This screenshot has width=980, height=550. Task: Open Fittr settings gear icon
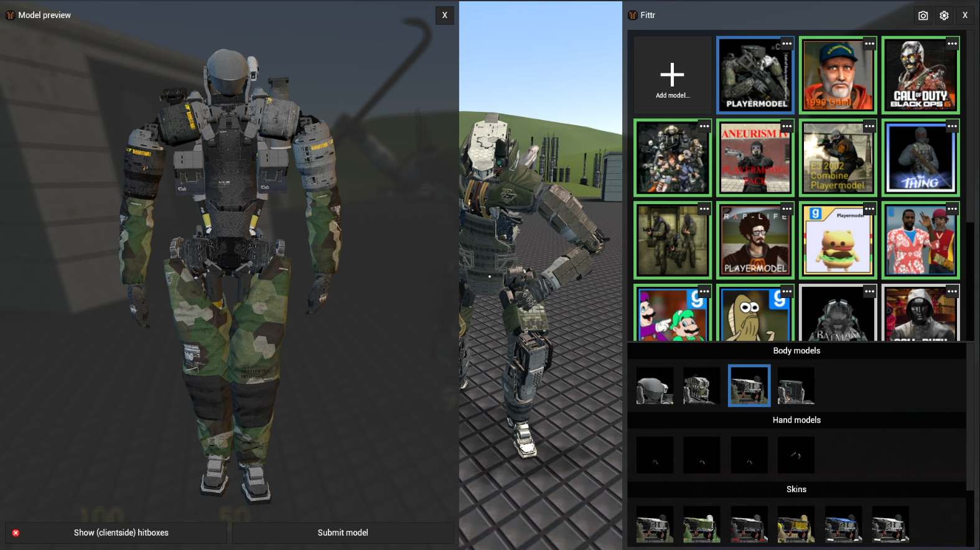click(x=944, y=16)
